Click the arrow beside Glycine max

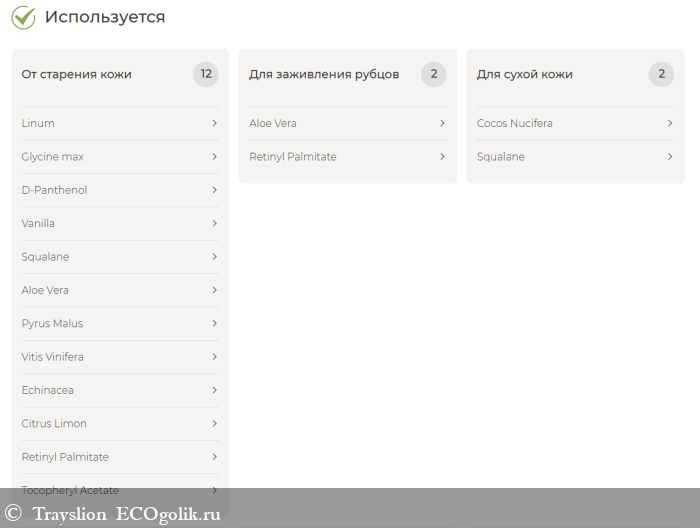tap(214, 157)
